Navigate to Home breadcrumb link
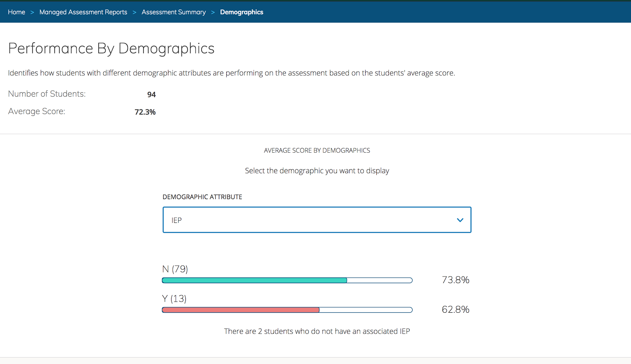Screen dimensions: 631x364 point(16,12)
